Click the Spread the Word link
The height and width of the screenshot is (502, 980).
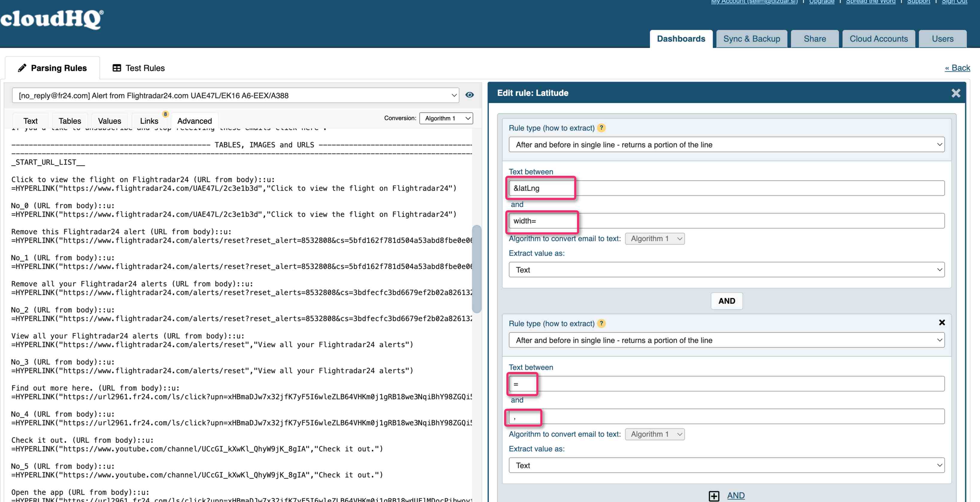click(870, 2)
